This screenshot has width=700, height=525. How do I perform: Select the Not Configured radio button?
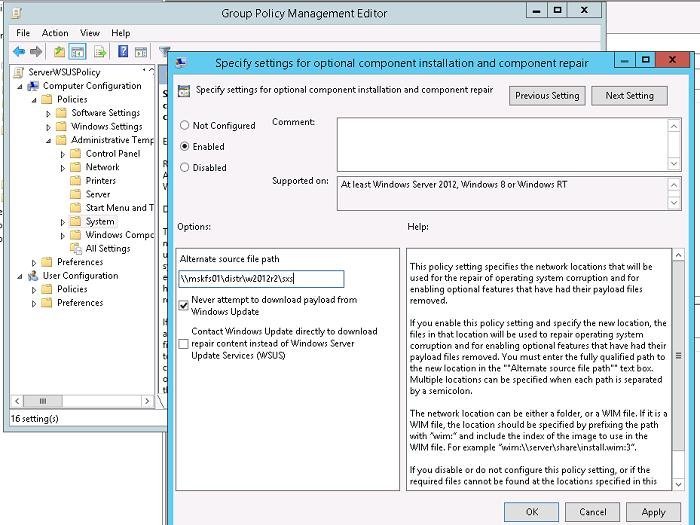[x=184, y=125]
